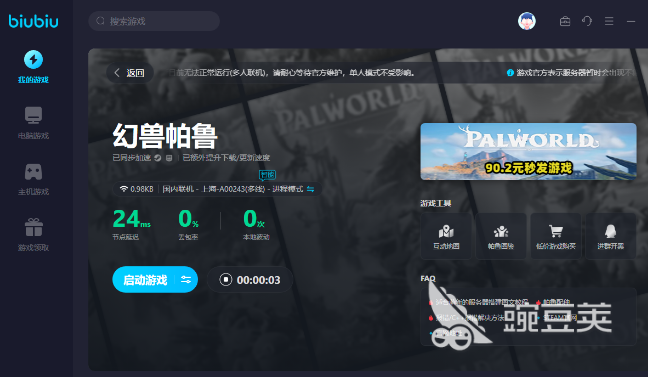This screenshot has width=648, height=377.
Task: Click the 启动游戏 launch button
Action: click(145, 280)
